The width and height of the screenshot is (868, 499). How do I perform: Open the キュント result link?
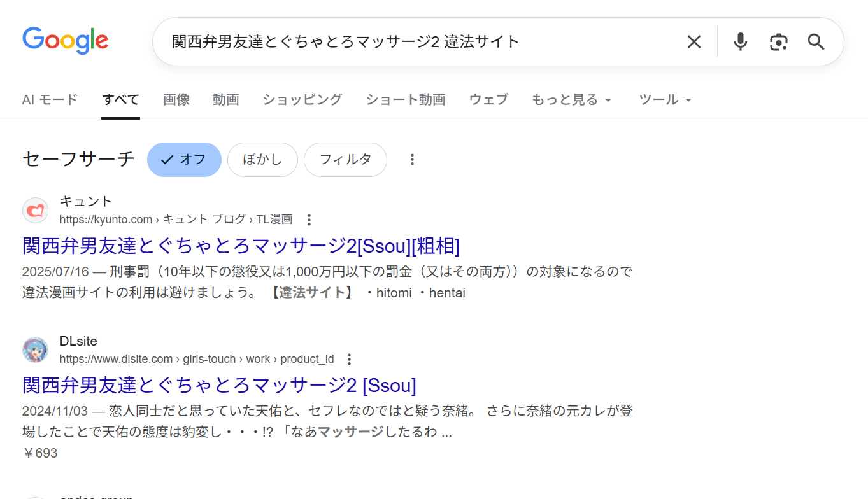tap(241, 246)
